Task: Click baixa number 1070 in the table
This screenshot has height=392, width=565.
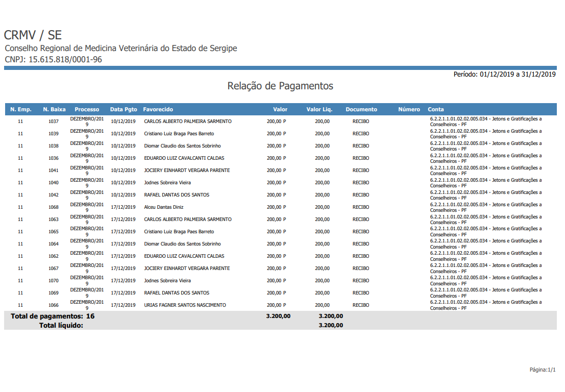Action: (x=54, y=281)
